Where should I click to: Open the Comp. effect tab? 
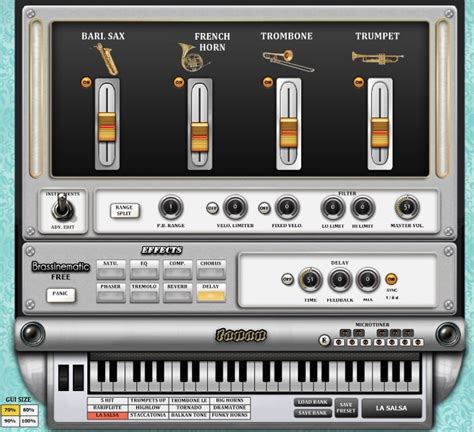pos(177,270)
